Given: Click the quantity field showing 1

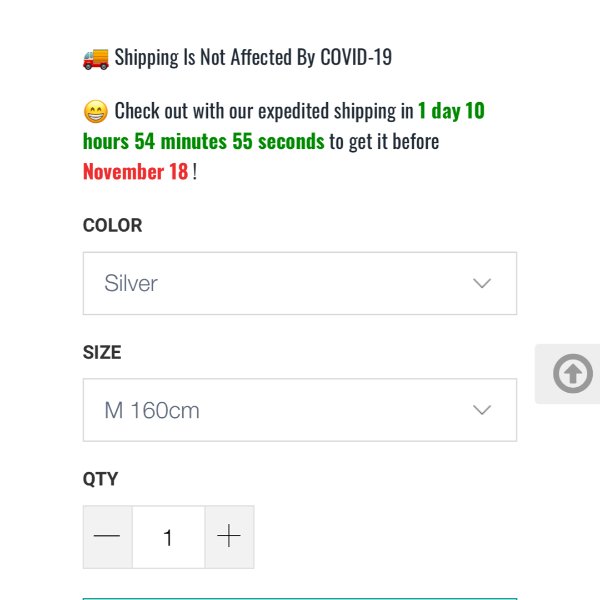Looking at the screenshot, I should tap(168, 536).
